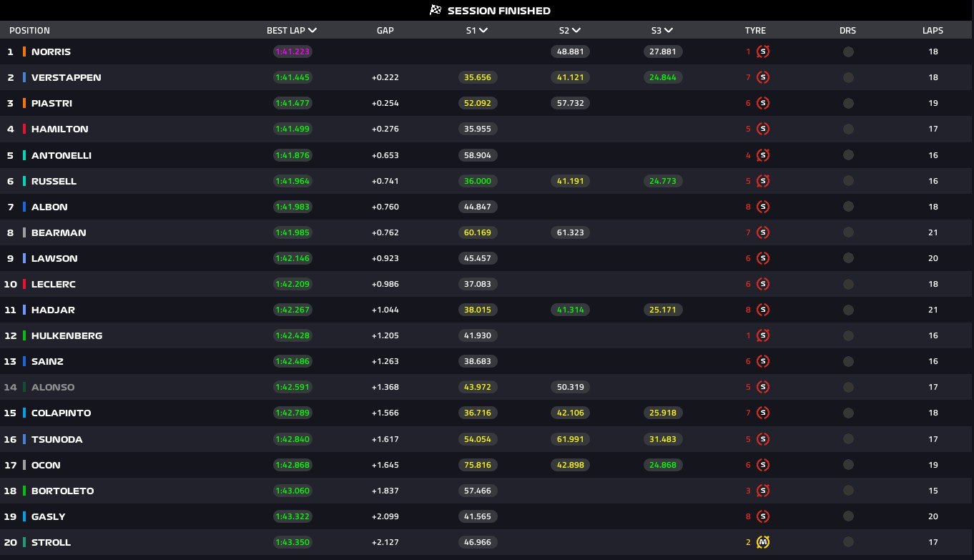The image size is (974, 560).
Task: Click Bearman's soft tyre icon
Action: click(762, 232)
